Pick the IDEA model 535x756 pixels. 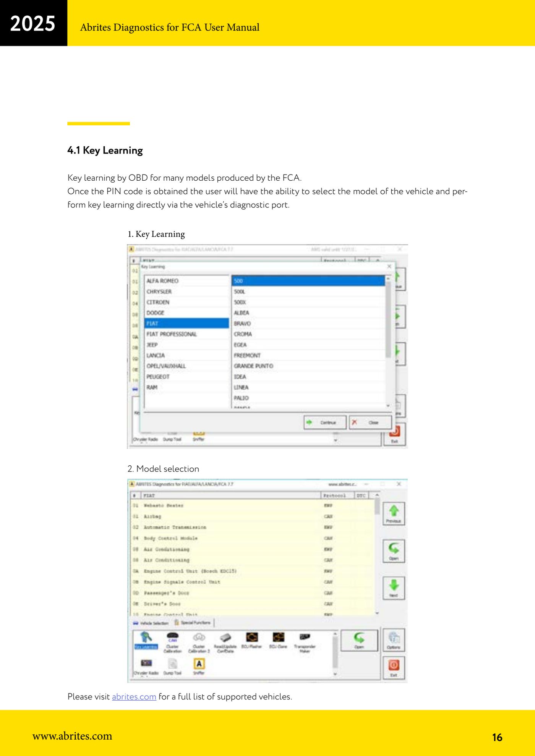[x=308, y=377]
